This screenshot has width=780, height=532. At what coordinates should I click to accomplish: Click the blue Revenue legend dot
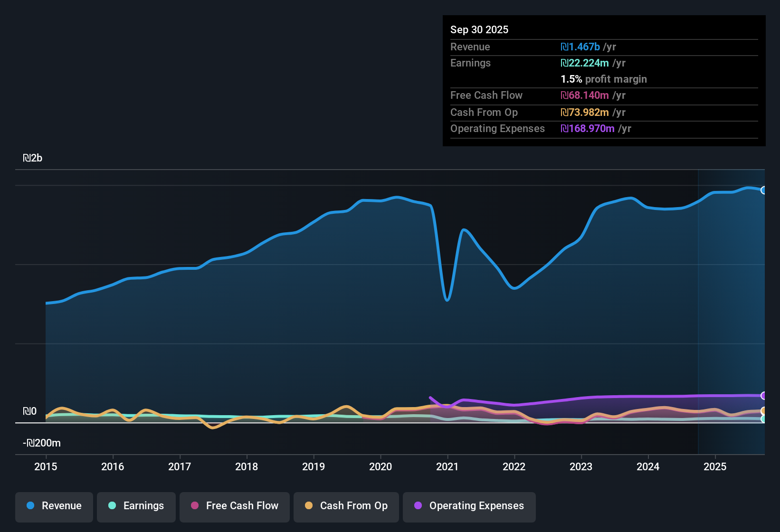click(30, 505)
